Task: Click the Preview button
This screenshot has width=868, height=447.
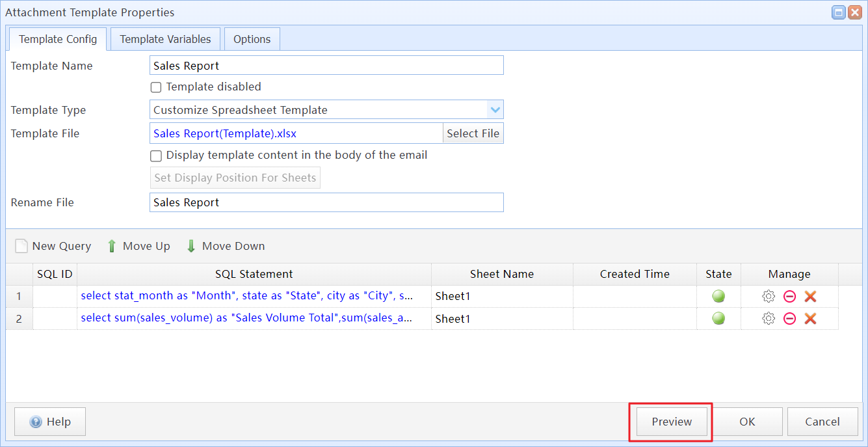Action: [x=672, y=422]
